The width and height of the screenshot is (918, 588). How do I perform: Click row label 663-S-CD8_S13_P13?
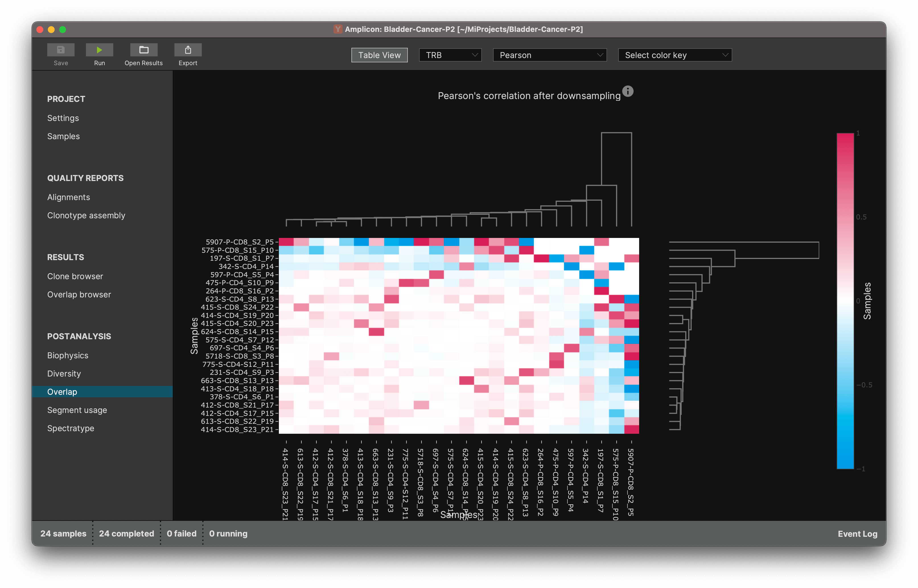(x=237, y=381)
